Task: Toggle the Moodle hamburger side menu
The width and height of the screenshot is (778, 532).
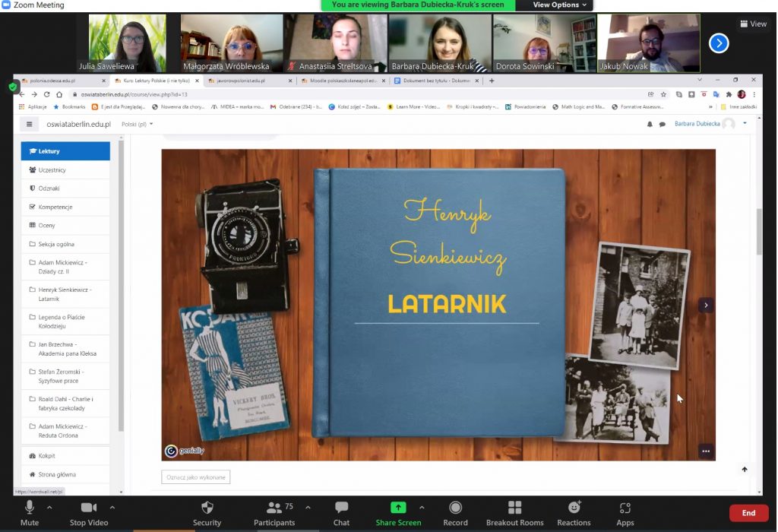Action: pyautogui.click(x=30, y=124)
